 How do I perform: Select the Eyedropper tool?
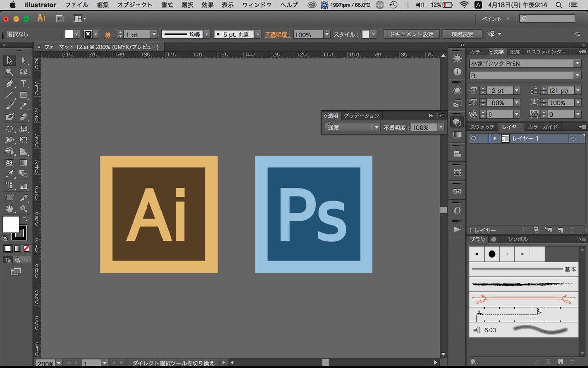pos(9,174)
